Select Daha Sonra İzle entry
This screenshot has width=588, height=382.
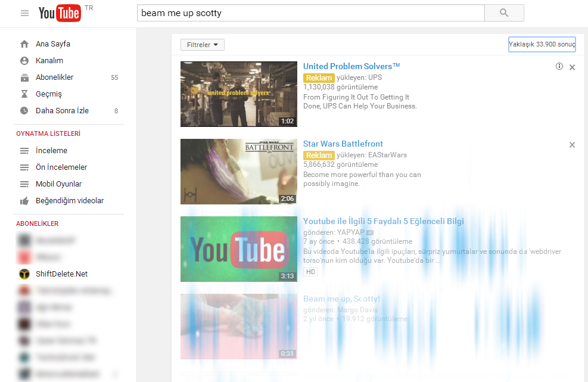pos(62,110)
